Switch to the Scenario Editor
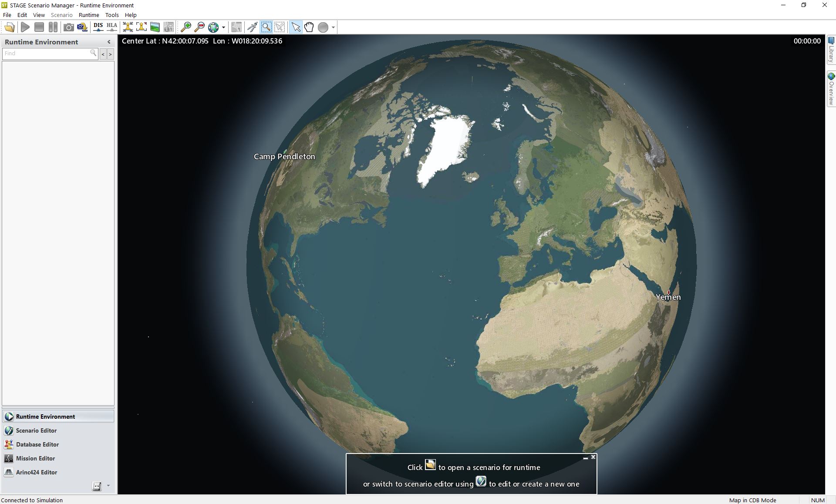 pos(36,430)
